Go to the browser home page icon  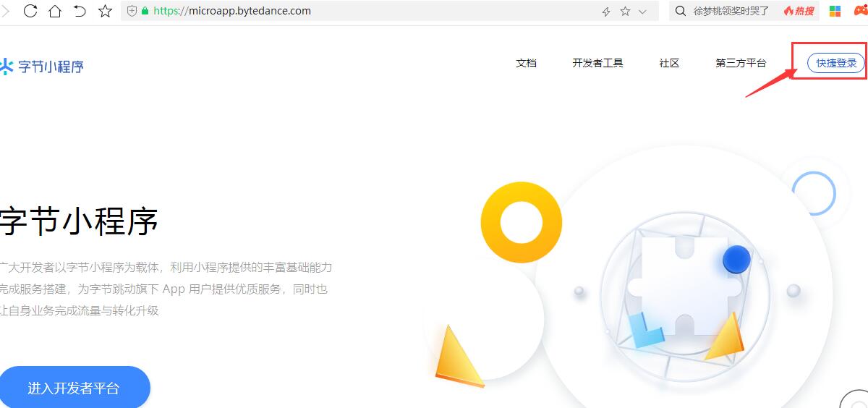coord(55,11)
